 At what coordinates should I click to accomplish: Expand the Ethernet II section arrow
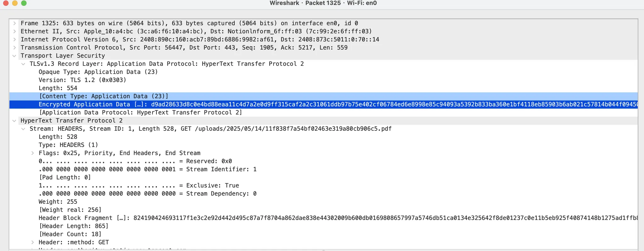coord(14,31)
